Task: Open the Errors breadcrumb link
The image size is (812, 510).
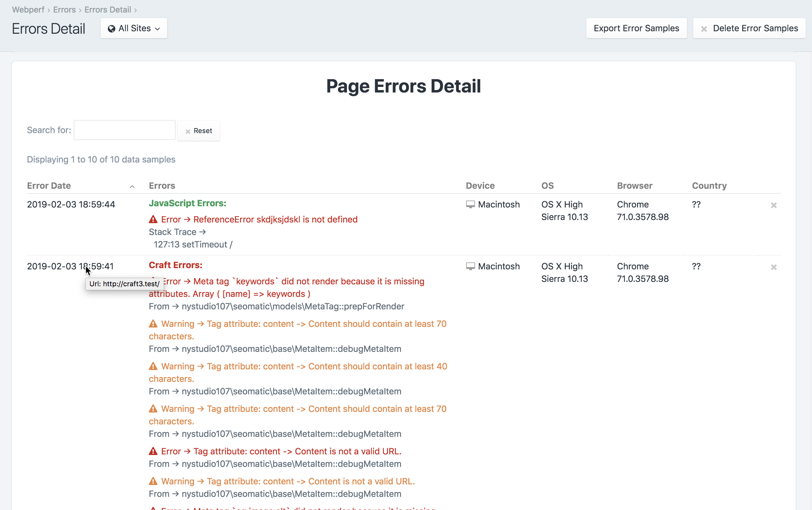Action: coord(64,10)
